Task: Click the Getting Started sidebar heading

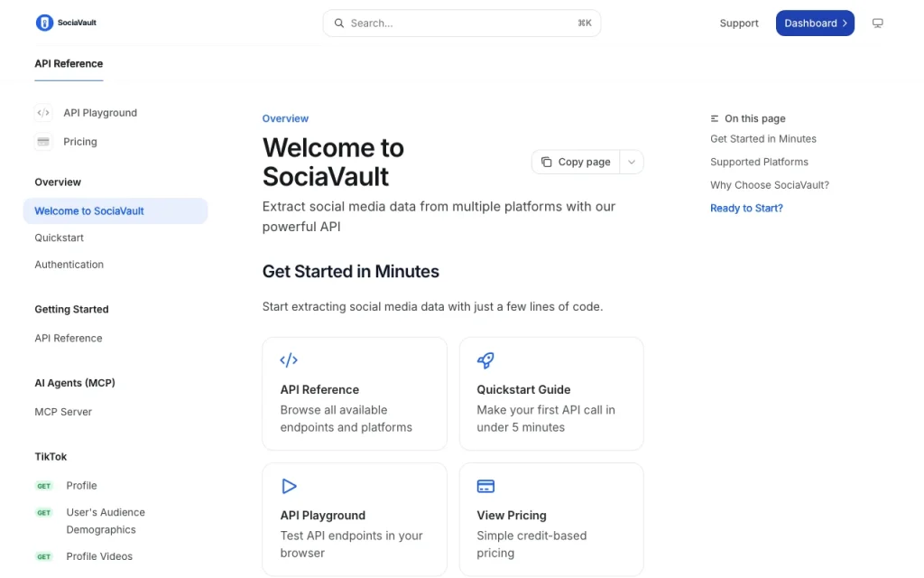Action: [71, 309]
